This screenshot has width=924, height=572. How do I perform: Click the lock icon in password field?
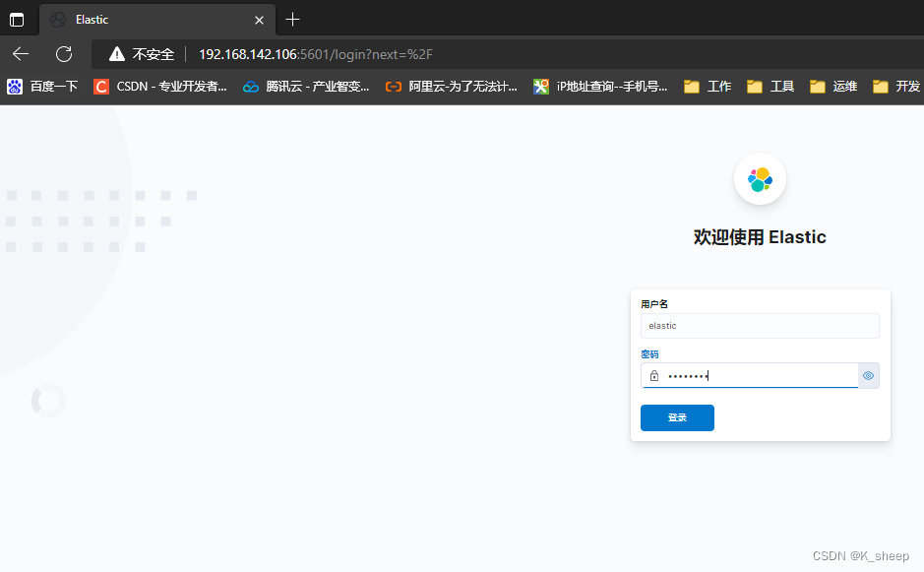(654, 376)
